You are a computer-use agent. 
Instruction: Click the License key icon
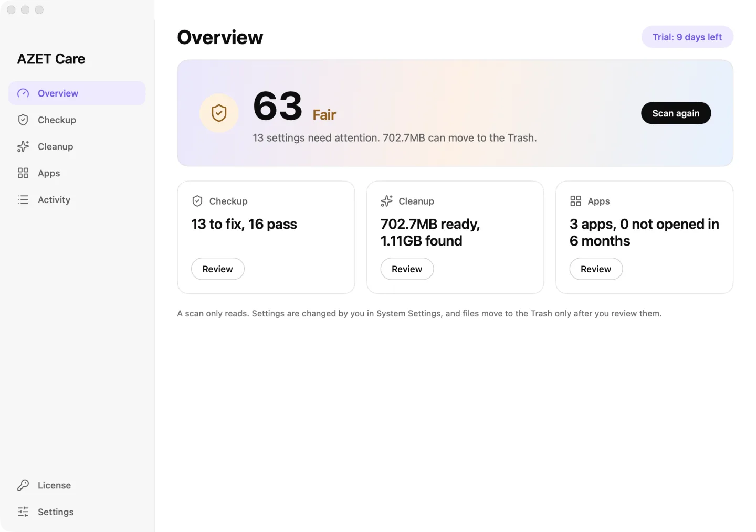[x=23, y=485]
